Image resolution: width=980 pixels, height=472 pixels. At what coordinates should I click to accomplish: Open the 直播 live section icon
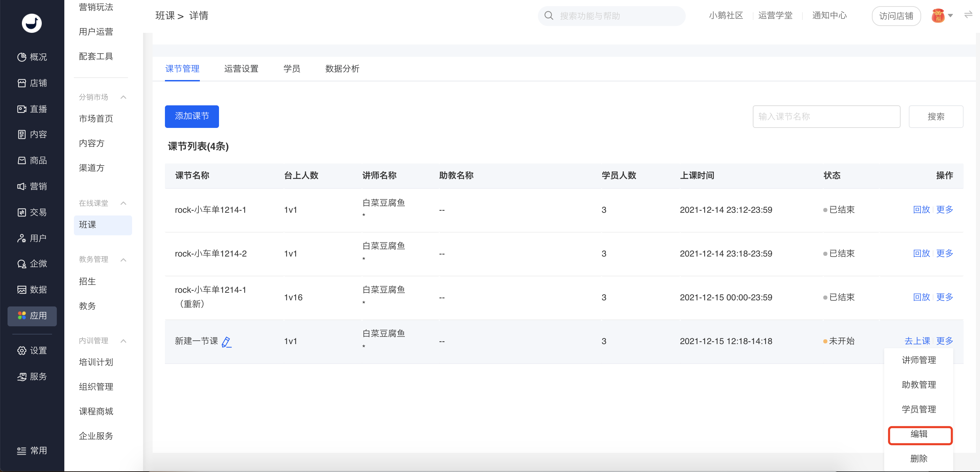coord(22,109)
